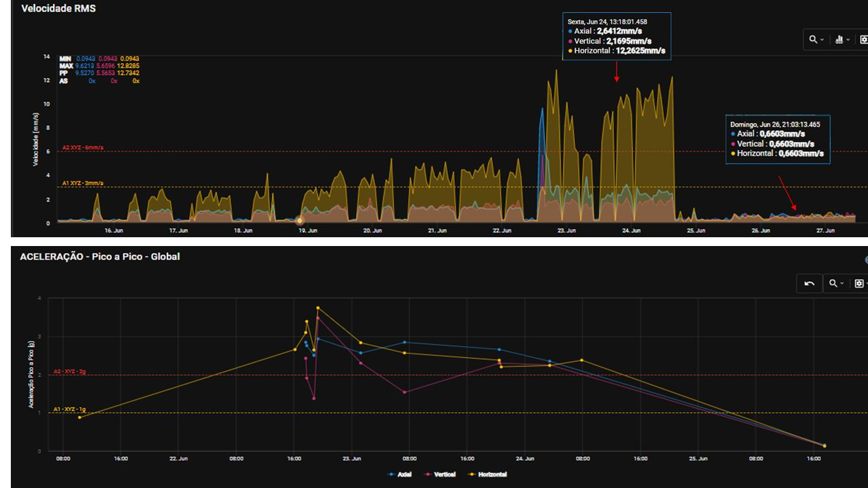Click the highlighted data marker near 19. Jun
Viewport: 868px width, 488px height.
[x=300, y=220]
